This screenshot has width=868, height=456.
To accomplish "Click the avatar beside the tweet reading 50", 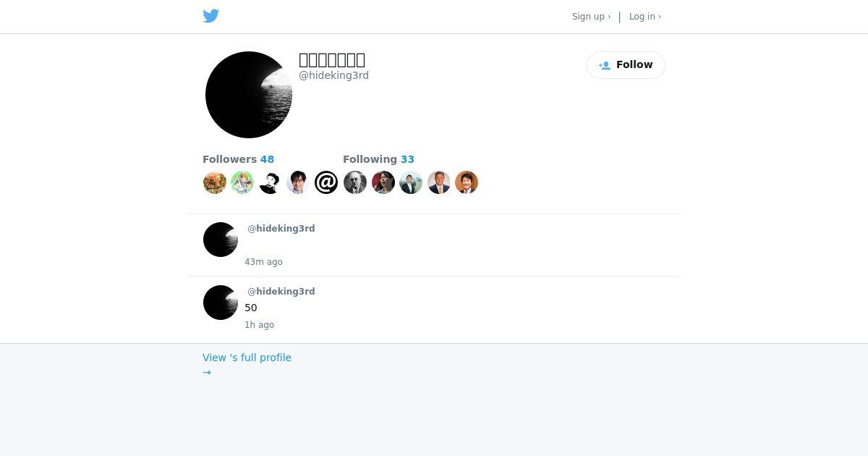I will [221, 303].
